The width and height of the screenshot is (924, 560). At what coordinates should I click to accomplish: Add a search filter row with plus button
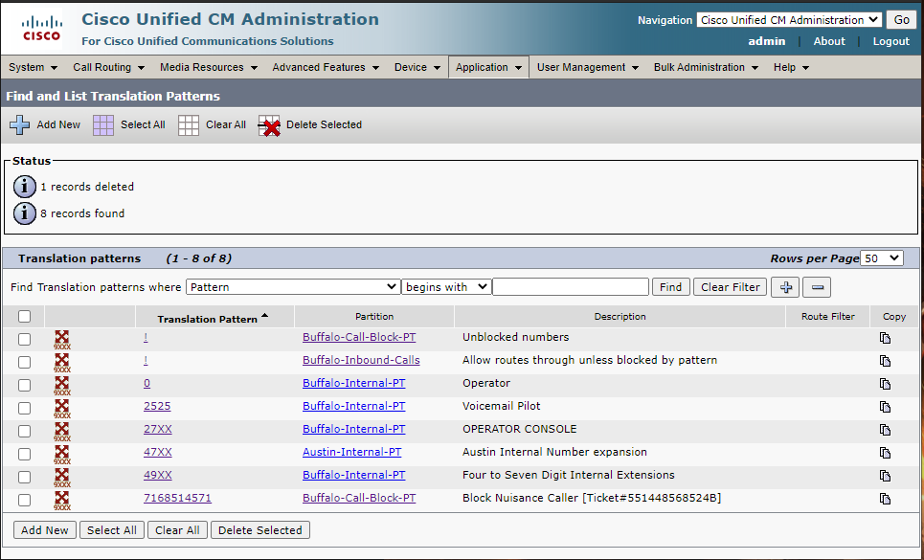[785, 287]
